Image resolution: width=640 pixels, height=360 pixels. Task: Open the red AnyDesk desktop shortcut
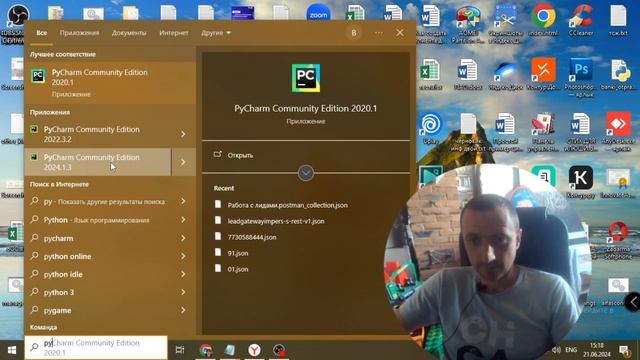(618, 131)
